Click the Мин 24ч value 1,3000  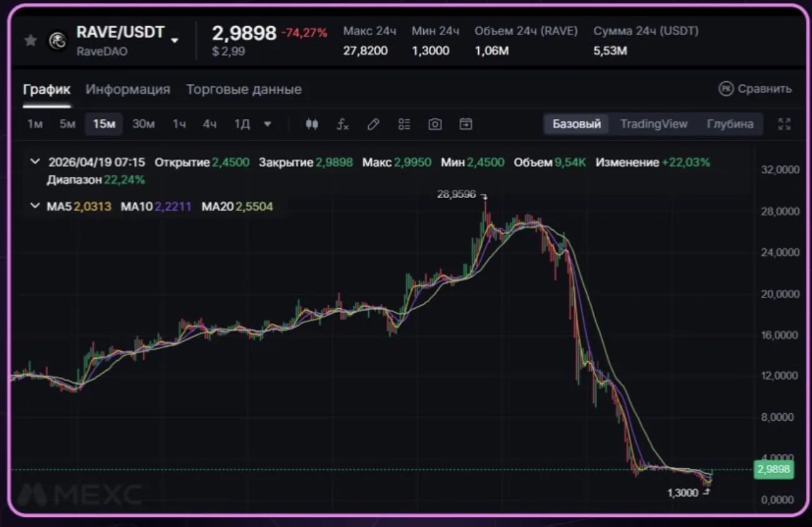[430, 51]
